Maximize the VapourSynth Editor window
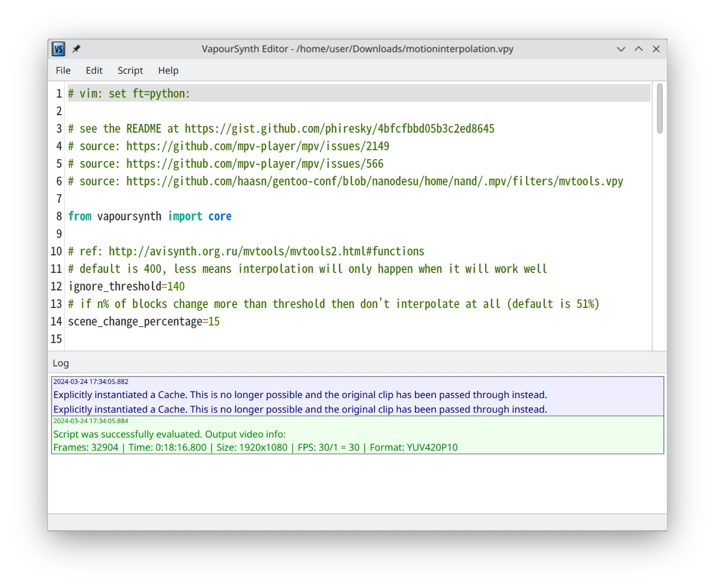716x588 pixels. pos(638,49)
